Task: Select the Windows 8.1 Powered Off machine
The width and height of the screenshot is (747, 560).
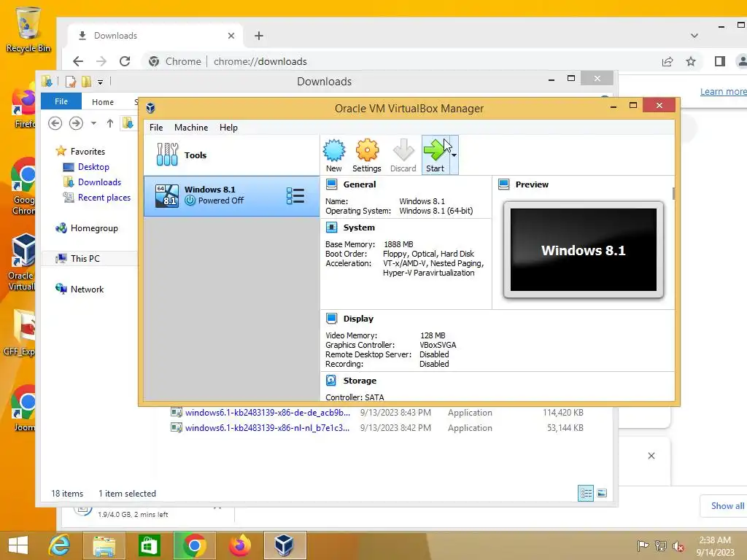Action: point(231,195)
